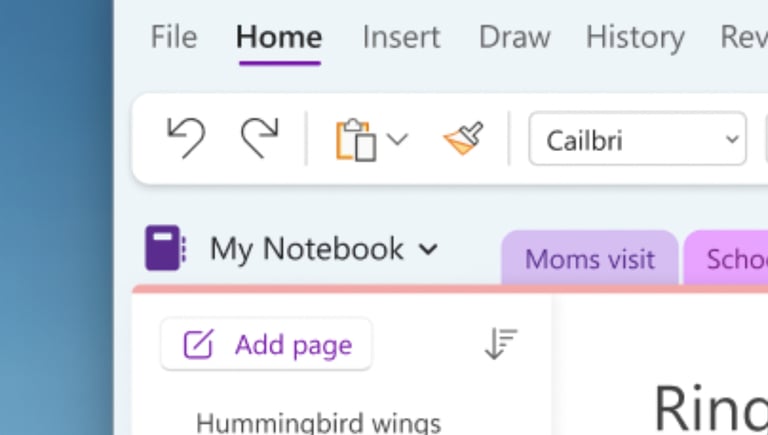Open the My Notebook dropdown chevron
768x435 pixels.
point(428,249)
